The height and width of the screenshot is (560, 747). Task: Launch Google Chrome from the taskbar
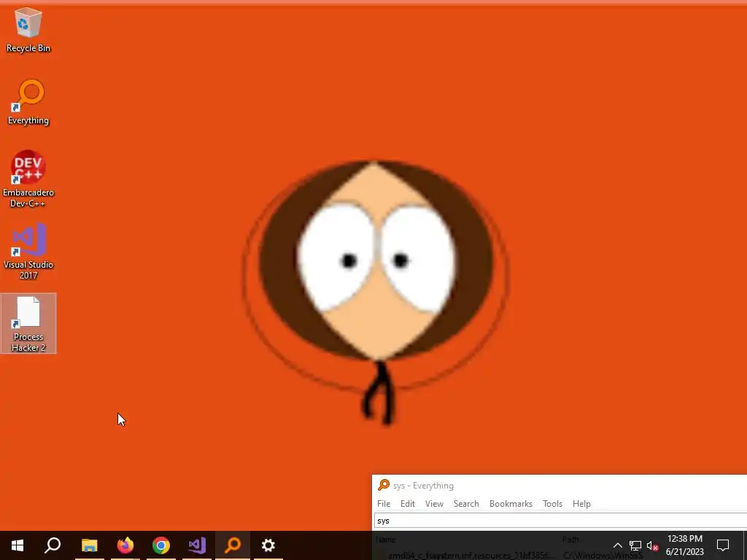pyautogui.click(x=161, y=545)
